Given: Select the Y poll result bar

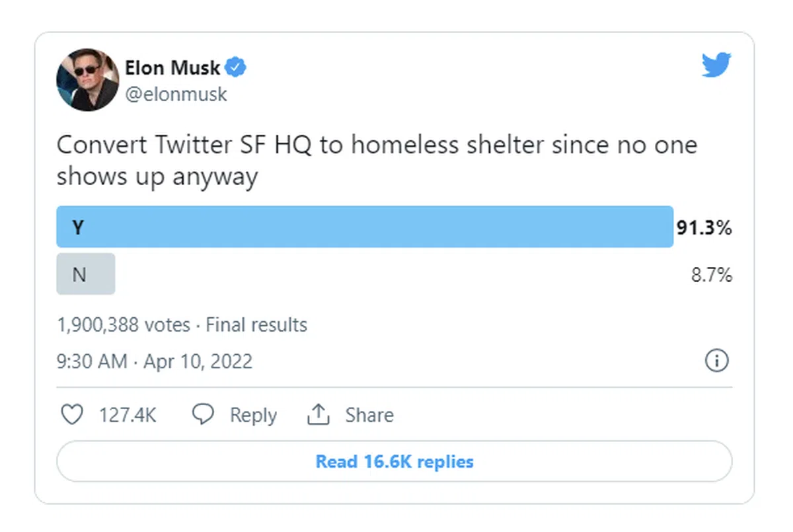Looking at the screenshot, I should 365,227.
